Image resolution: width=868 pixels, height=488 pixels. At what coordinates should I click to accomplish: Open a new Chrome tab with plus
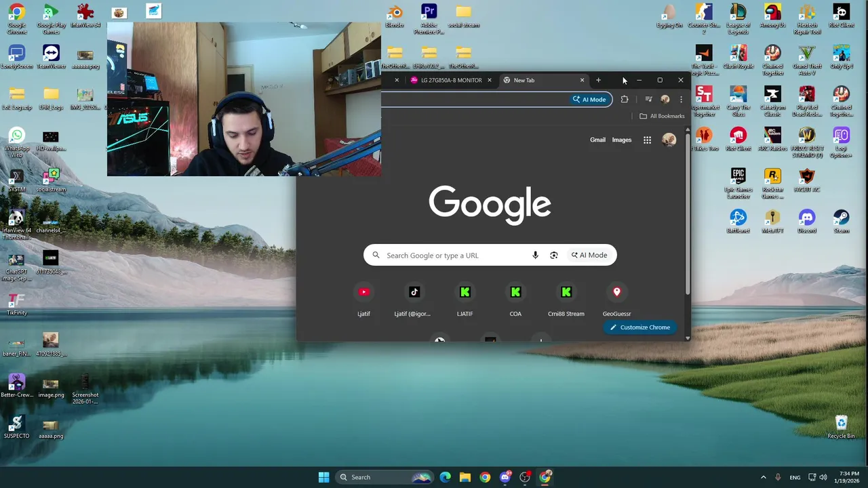tap(598, 80)
